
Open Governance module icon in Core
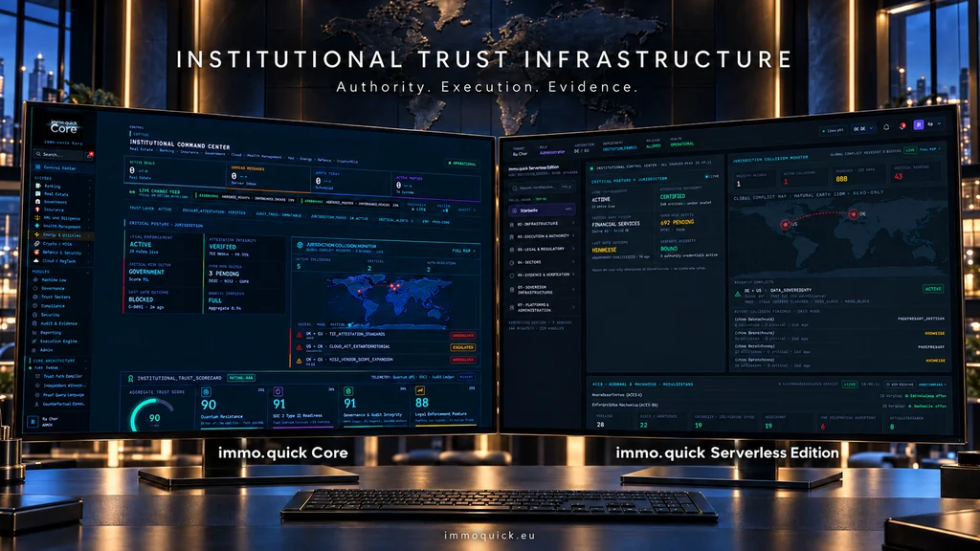35,289
